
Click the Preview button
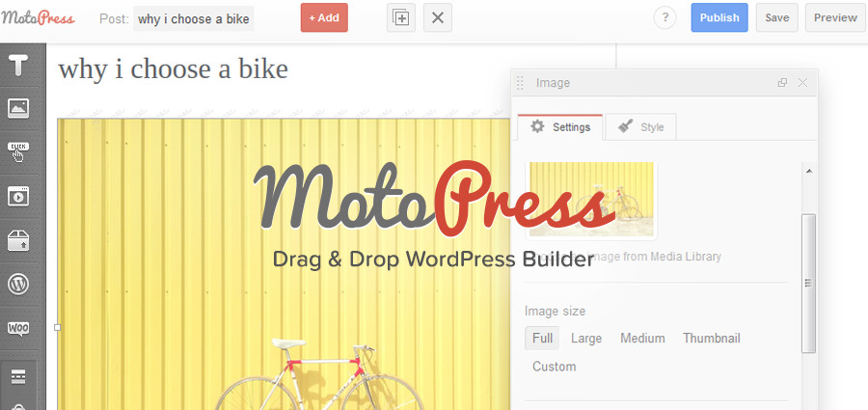[x=835, y=17]
